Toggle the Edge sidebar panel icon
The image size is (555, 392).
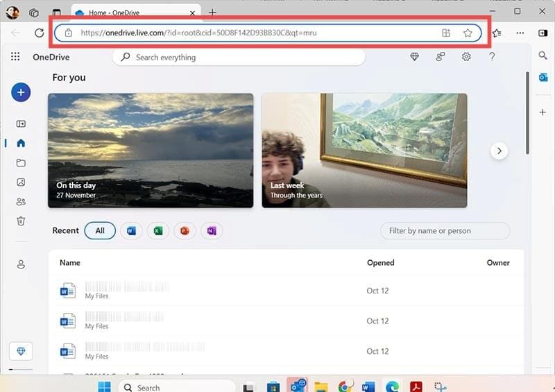point(543,33)
